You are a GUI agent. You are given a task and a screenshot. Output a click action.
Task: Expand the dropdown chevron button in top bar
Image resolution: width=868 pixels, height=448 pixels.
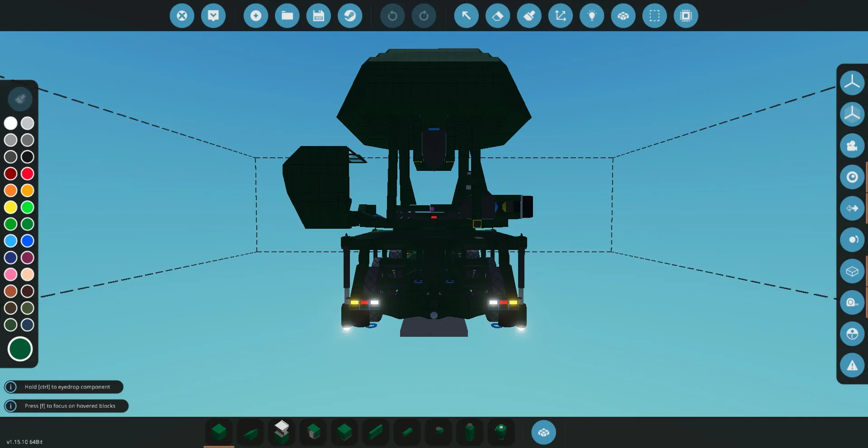[x=213, y=16]
